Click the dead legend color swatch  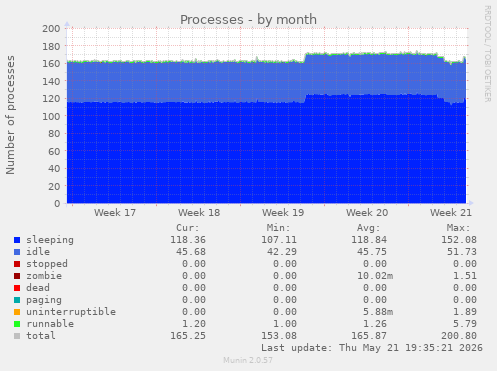[x=17, y=288]
